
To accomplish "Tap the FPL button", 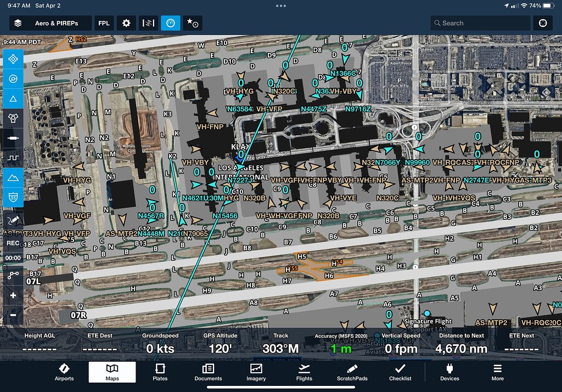I will 104,23.
